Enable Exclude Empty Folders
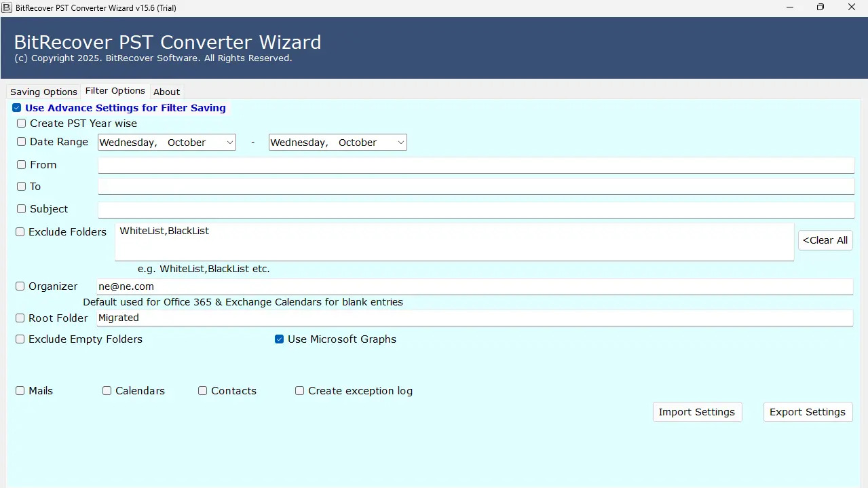868x488 pixels. (x=20, y=339)
